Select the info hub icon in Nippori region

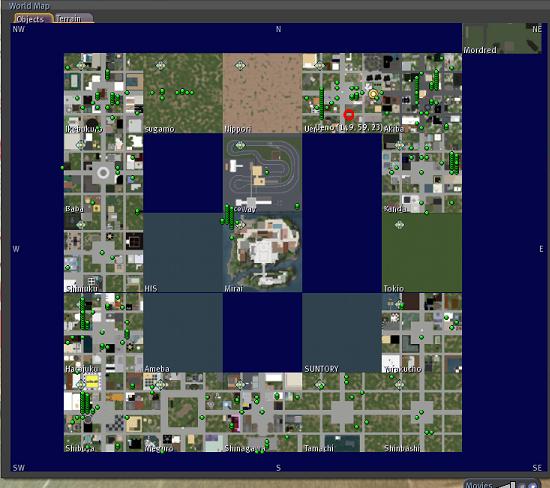(240, 65)
